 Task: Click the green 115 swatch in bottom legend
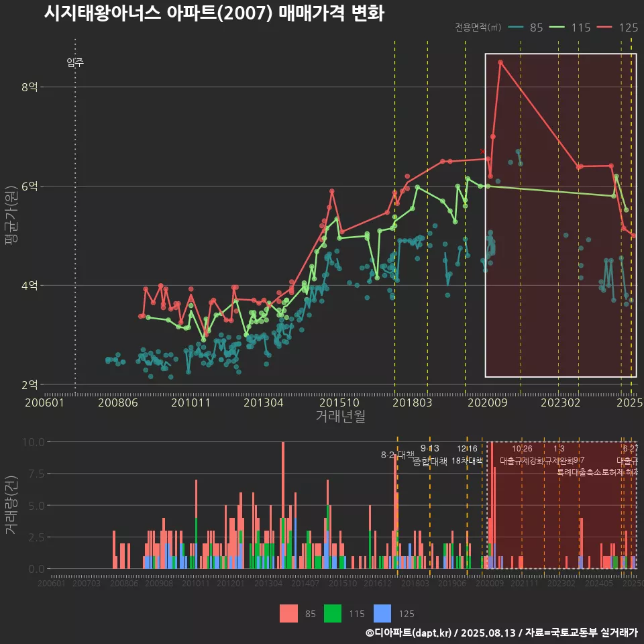333,614
